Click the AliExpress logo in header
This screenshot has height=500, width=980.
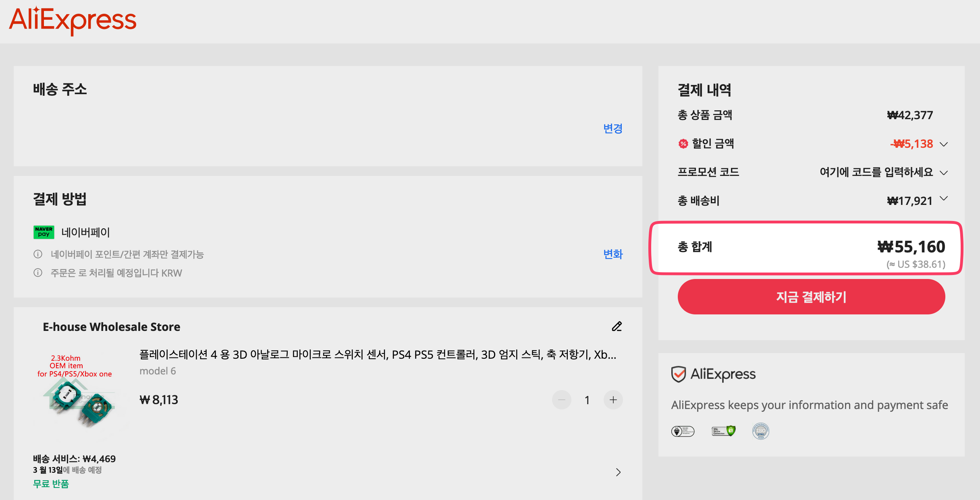(73, 20)
